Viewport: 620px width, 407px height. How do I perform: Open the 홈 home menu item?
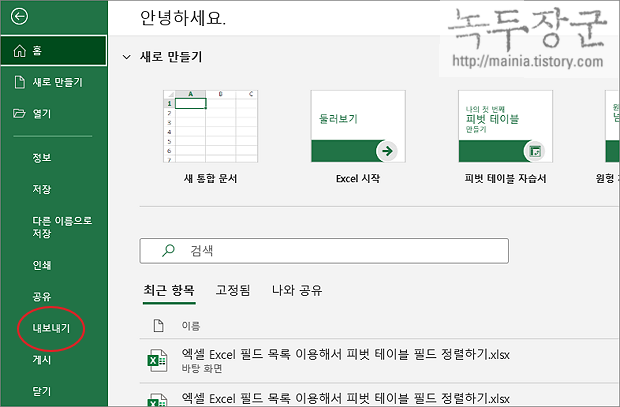(54, 51)
